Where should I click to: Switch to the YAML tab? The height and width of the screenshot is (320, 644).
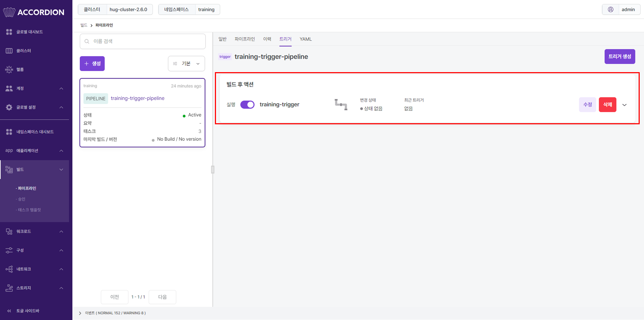point(306,39)
